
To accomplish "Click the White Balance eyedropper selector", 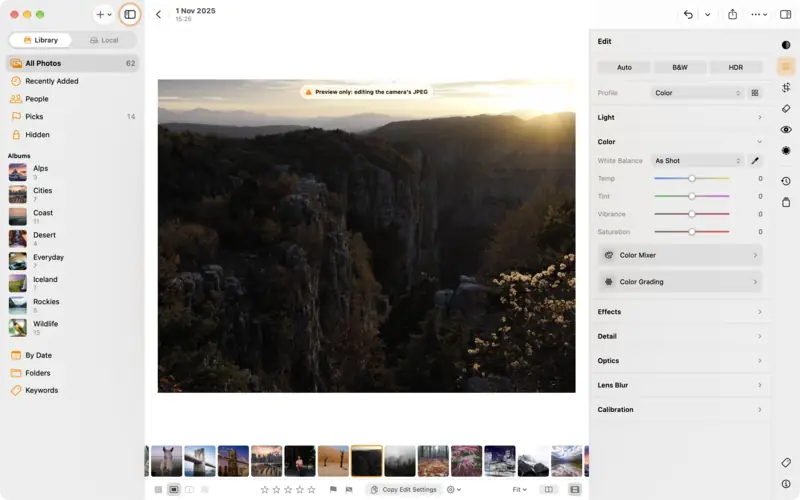I will (x=755, y=161).
